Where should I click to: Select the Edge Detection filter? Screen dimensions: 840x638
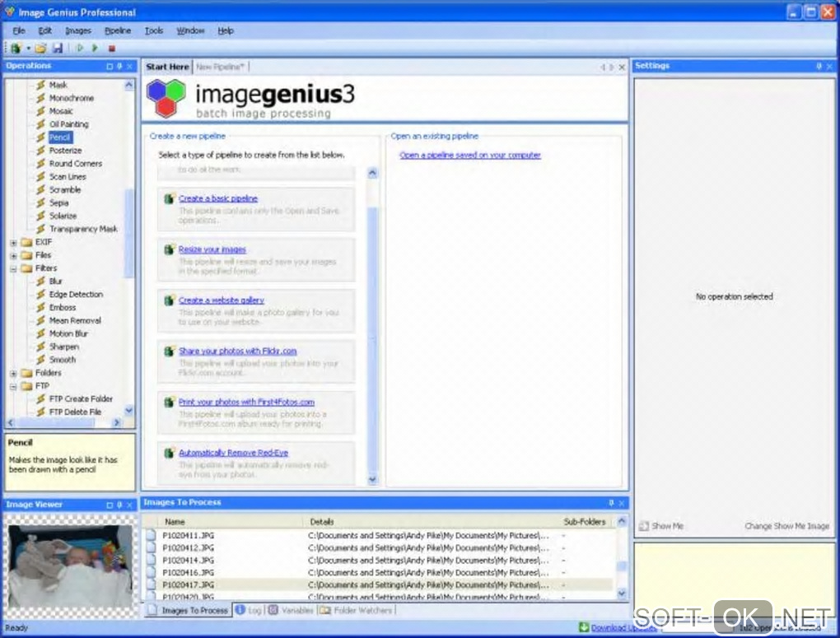(76, 294)
